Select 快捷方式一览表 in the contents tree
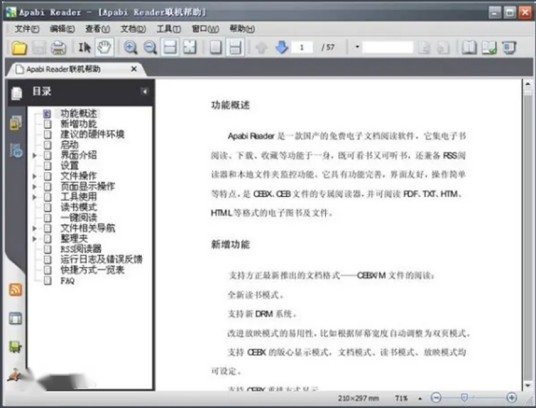Viewport: 536px width, 408px height. click(92, 270)
